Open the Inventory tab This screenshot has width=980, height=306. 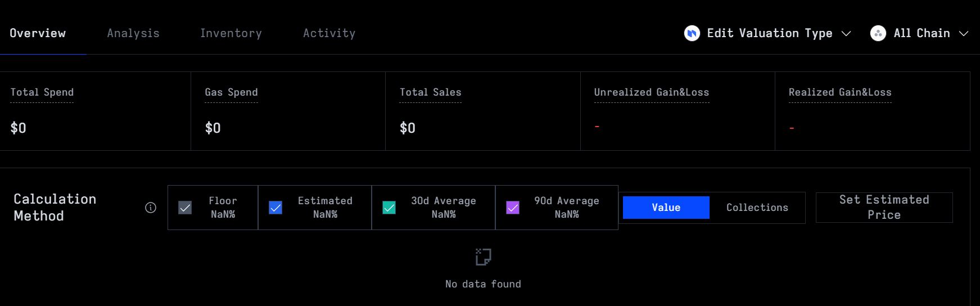click(x=231, y=33)
